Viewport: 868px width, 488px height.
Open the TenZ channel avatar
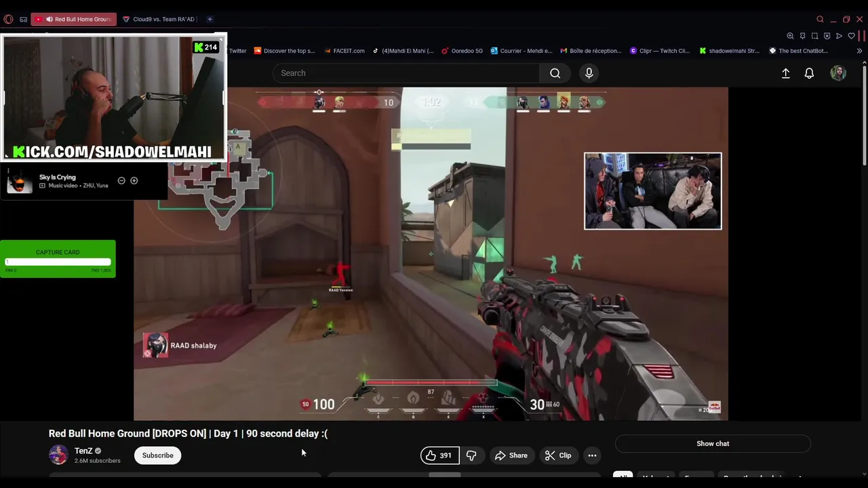tap(58, 455)
